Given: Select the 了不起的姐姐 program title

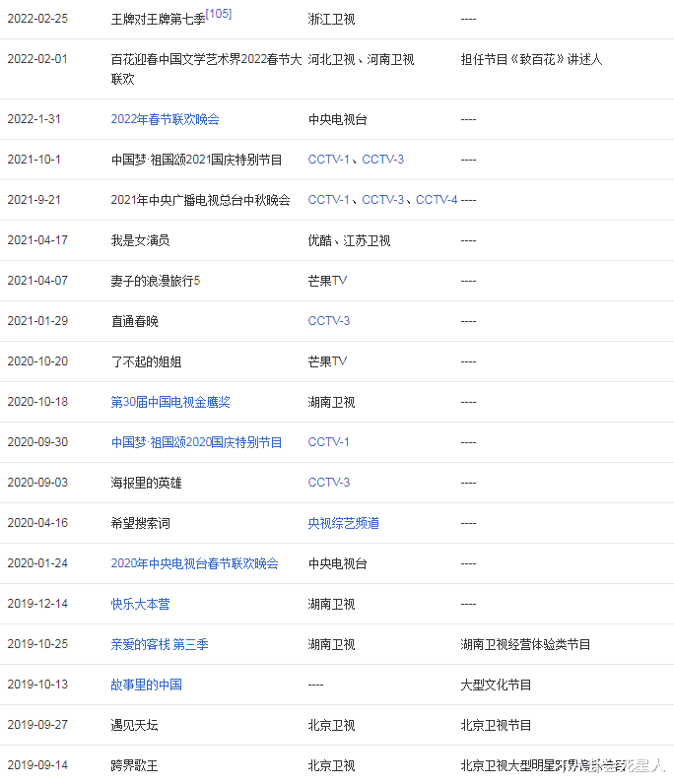Looking at the screenshot, I should click(x=146, y=361).
